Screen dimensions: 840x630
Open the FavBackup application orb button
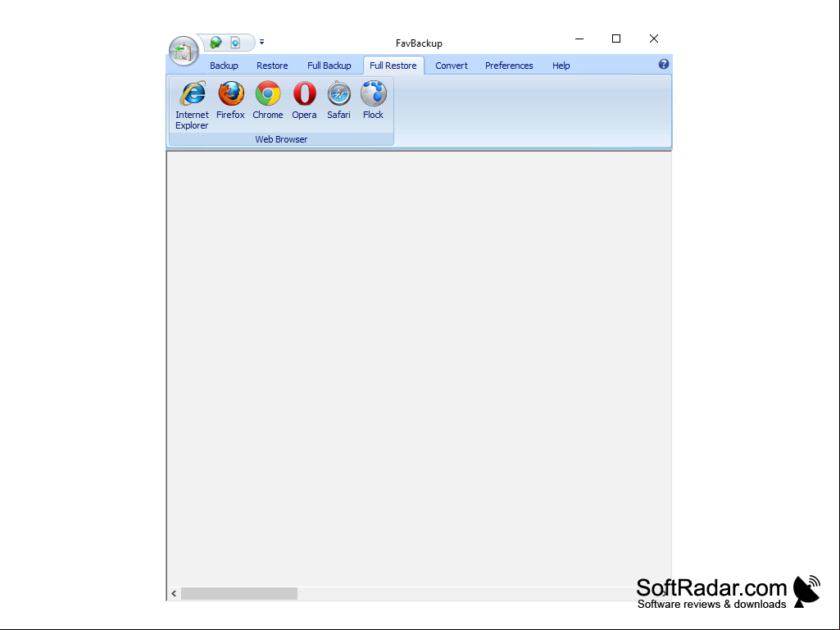coord(184,52)
